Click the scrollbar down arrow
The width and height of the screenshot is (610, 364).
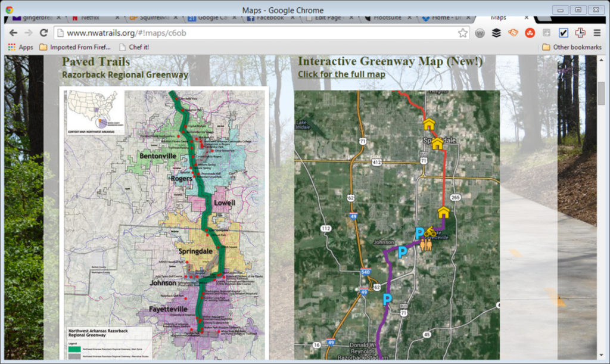[x=602, y=355]
